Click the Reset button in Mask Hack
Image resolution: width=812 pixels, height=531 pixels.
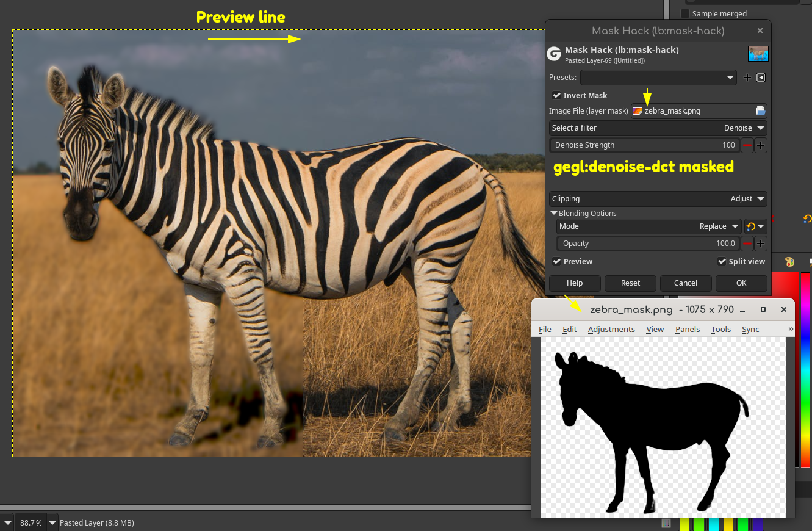[x=630, y=283]
